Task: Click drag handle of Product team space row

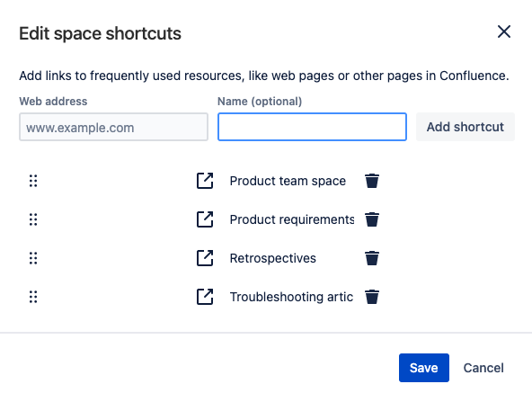Action: (33, 181)
